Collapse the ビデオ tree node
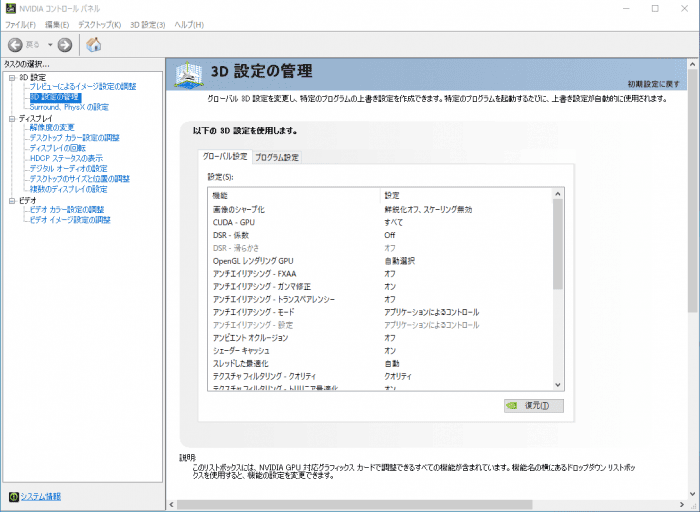This screenshot has width=700, height=512. (x=12, y=201)
